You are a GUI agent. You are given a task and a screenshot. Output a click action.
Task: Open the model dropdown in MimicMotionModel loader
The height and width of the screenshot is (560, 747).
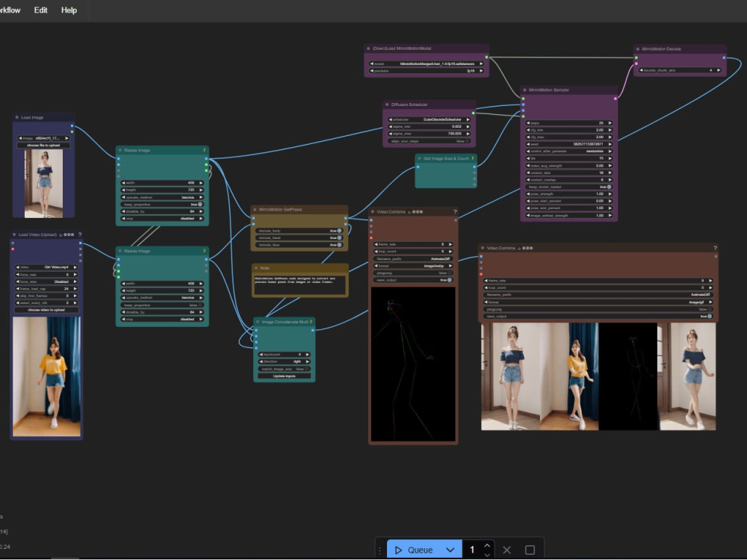click(427, 63)
